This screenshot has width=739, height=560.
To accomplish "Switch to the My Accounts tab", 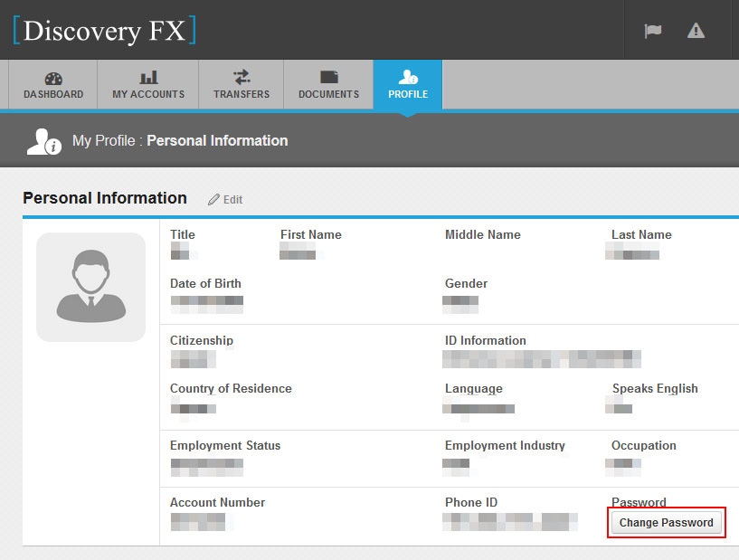I will [x=148, y=85].
